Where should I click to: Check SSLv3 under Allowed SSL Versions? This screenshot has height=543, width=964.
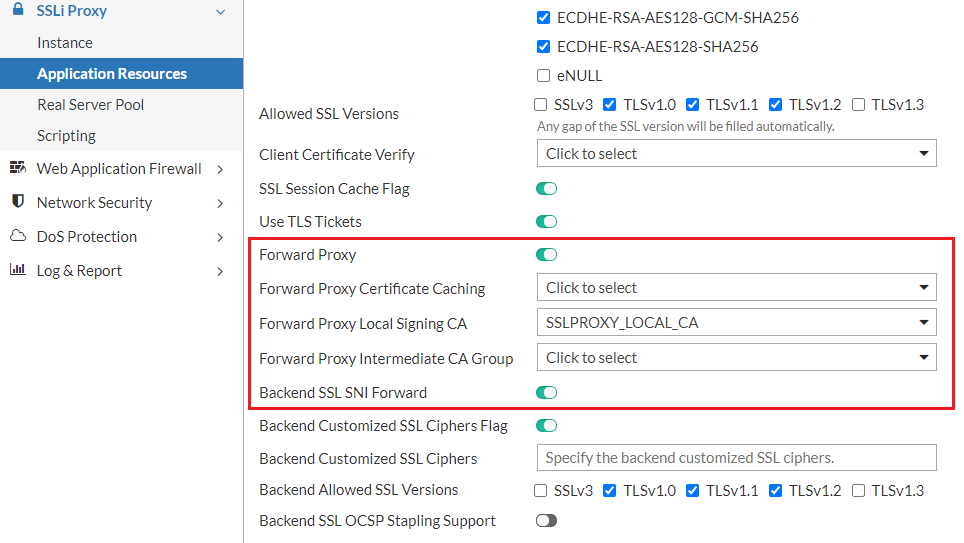[x=541, y=104]
